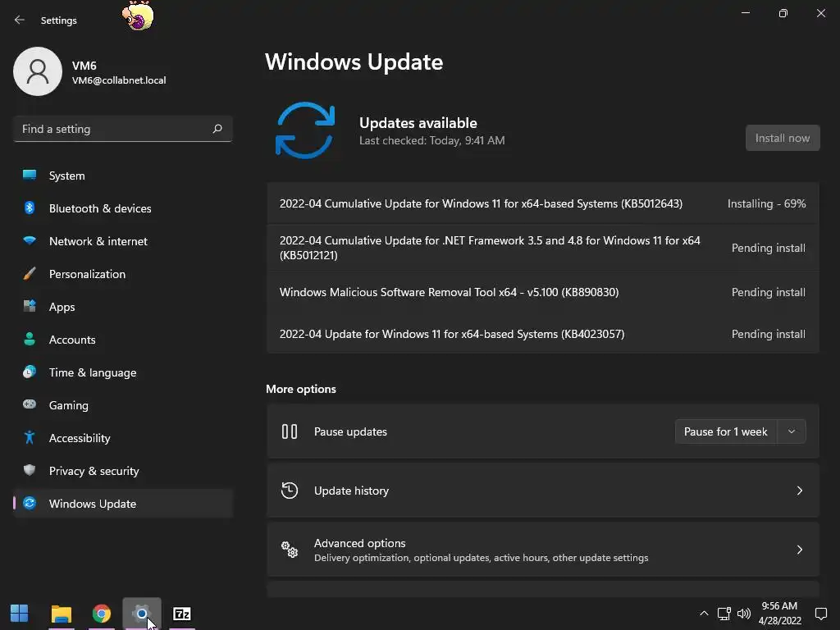
Task: Select Malicious Software Removal Tool row
Action: (543, 293)
